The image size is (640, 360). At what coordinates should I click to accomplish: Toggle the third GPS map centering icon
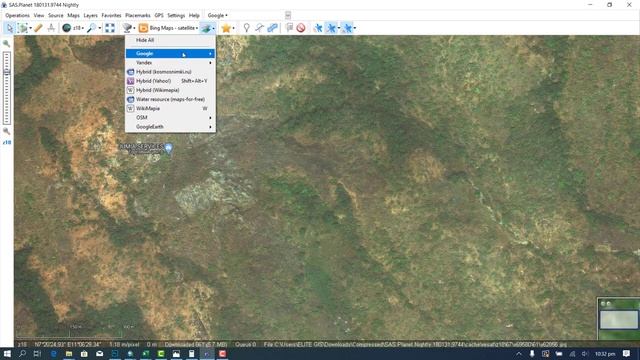tap(347, 28)
